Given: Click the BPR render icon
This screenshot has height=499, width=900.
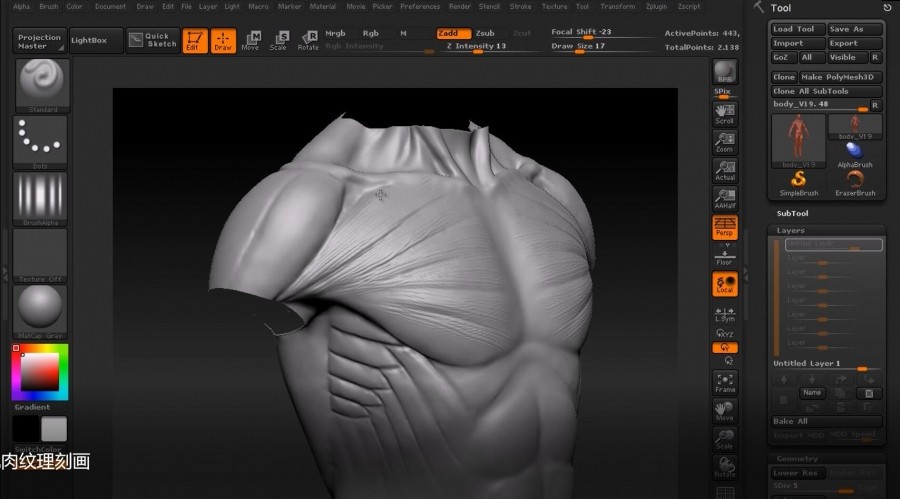Looking at the screenshot, I should click(725, 72).
